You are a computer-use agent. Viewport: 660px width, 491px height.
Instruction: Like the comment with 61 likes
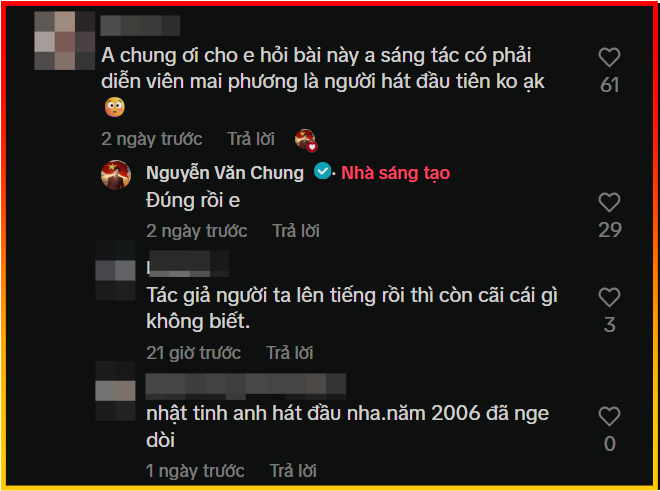[x=609, y=57]
